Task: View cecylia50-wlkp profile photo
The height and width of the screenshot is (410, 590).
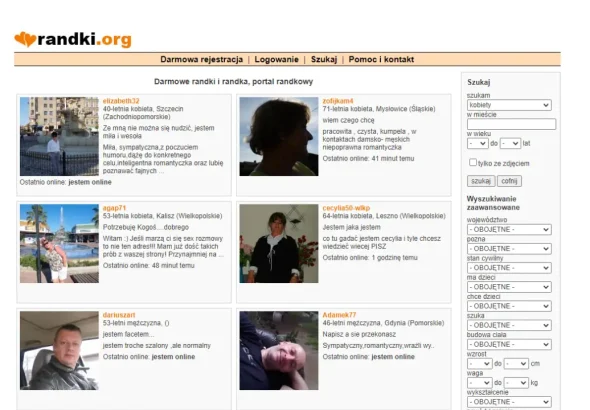Action: (279, 243)
